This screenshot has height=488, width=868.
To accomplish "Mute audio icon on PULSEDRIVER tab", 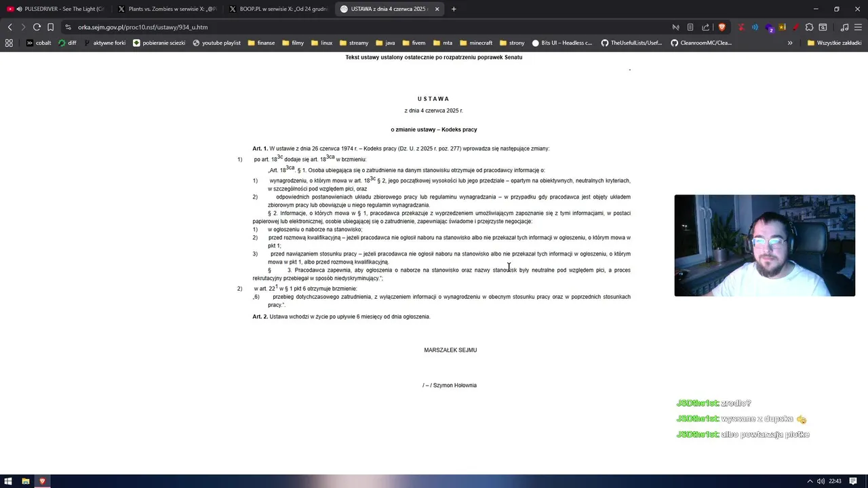I will coord(18,9).
